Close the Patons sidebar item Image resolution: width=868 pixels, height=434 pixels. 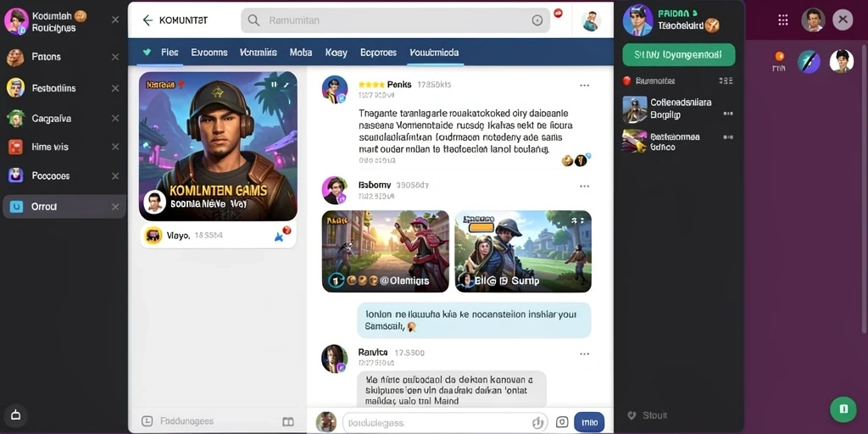[115, 57]
